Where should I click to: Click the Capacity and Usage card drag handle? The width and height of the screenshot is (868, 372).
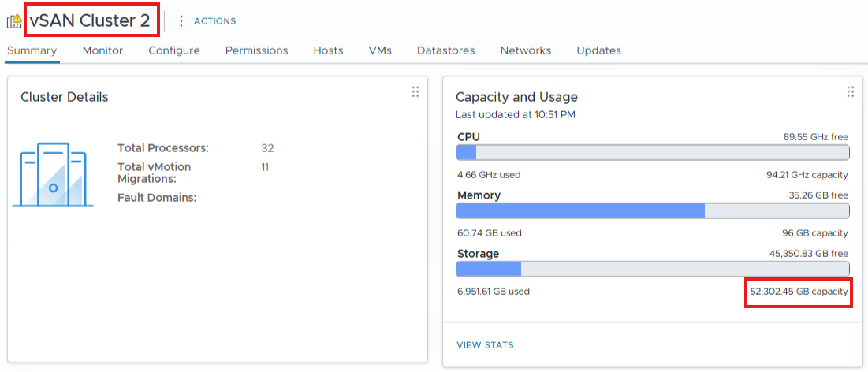[851, 92]
